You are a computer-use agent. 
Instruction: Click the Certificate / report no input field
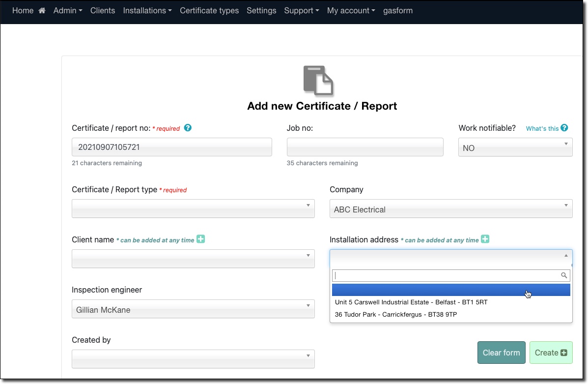172,147
